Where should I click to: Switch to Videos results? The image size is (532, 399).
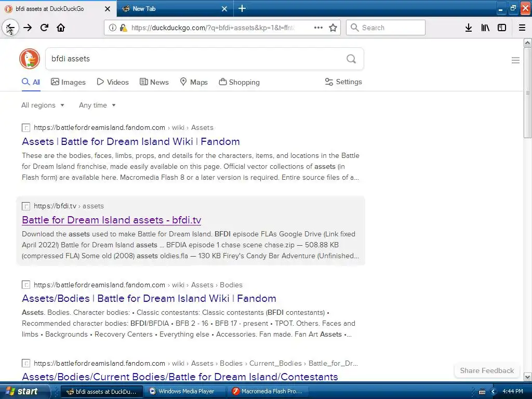click(x=113, y=82)
